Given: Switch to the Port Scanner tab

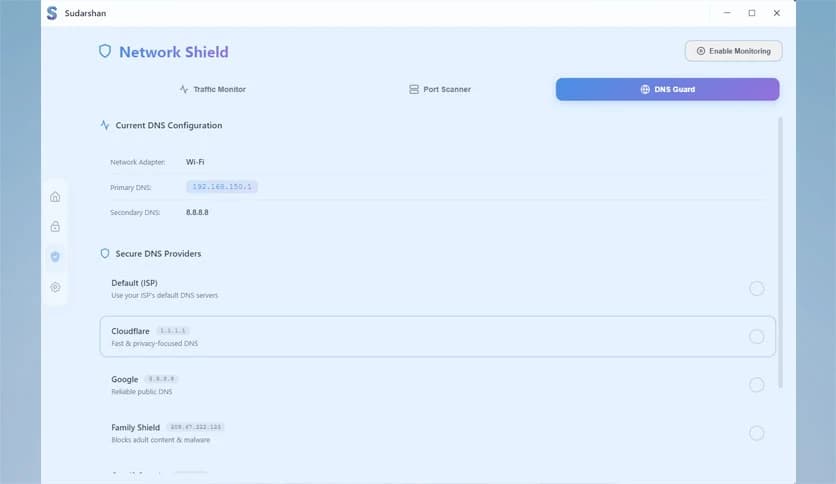Looking at the screenshot, I should point(440,89).
